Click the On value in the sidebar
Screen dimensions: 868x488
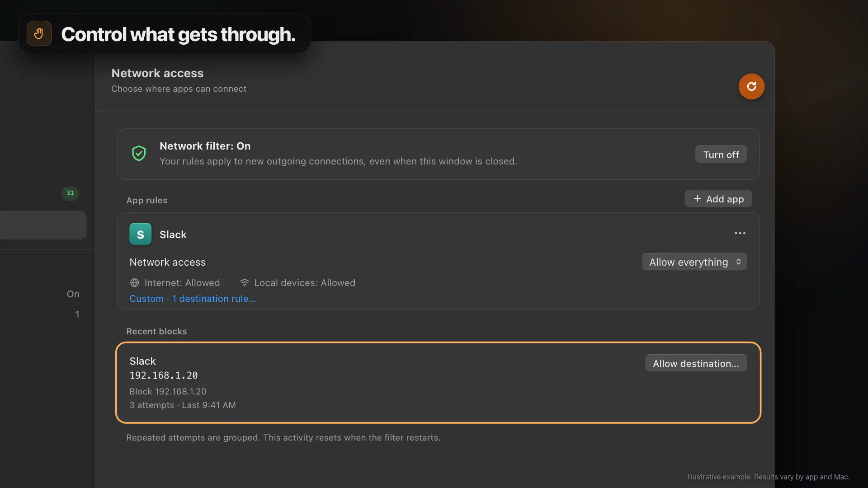point(73,294)
